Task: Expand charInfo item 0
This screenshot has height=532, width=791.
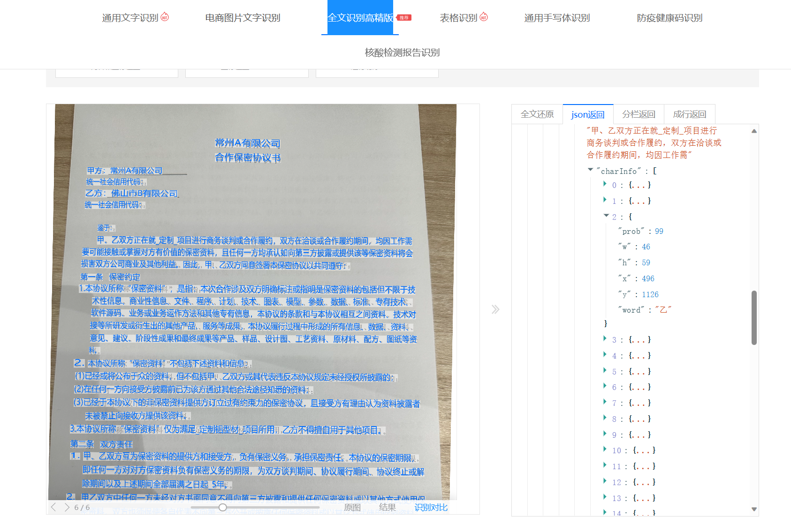Action: (605, 184)
